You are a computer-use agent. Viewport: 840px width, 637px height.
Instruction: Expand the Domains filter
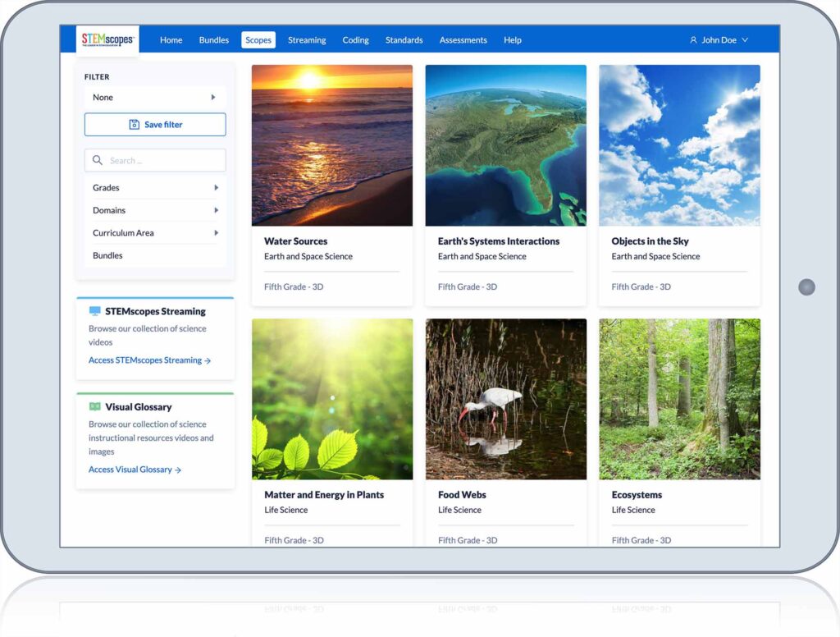[154, 211]
